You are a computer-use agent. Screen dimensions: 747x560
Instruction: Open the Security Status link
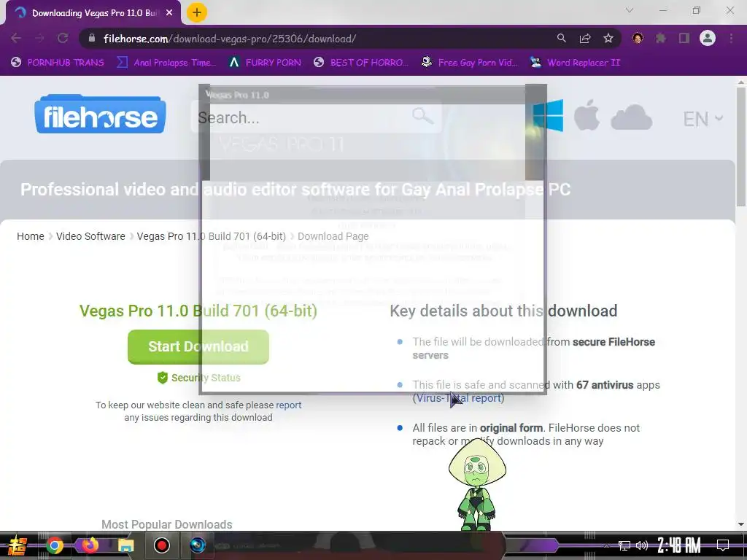(199, 378)
